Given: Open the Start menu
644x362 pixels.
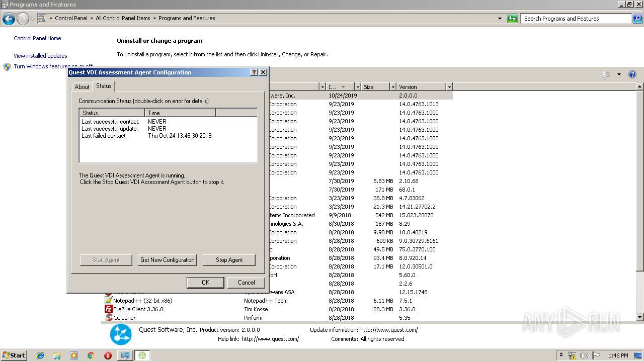Looking at the screenshot, I should coord(14,355).
